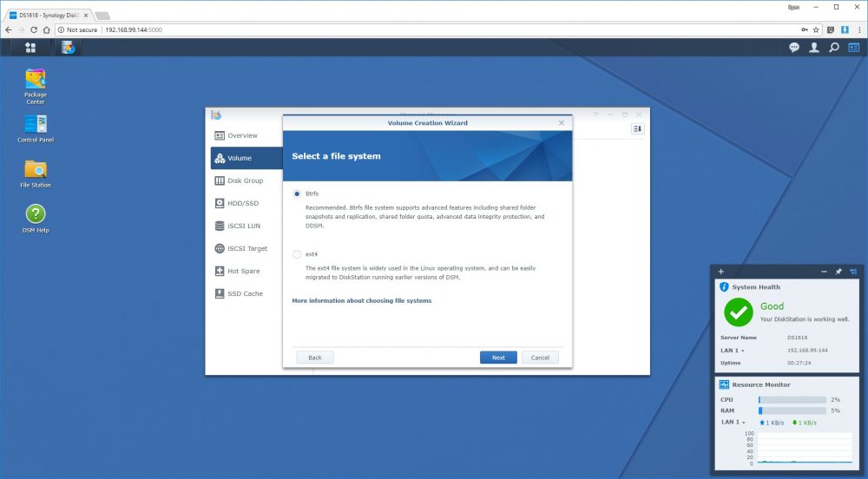Image resolution: width=868 pixels, height=479 pixels.
Task: Toggle the widgets panel icon in the taskbar
Action: pos(853,48)
